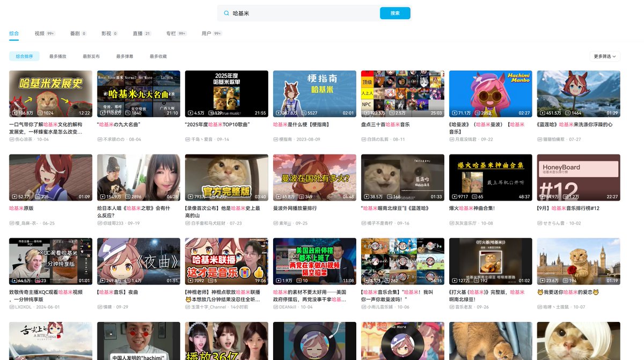Open the 播放36亿 video thumbnail
This screenshot has height=360, width=644.
226,341
